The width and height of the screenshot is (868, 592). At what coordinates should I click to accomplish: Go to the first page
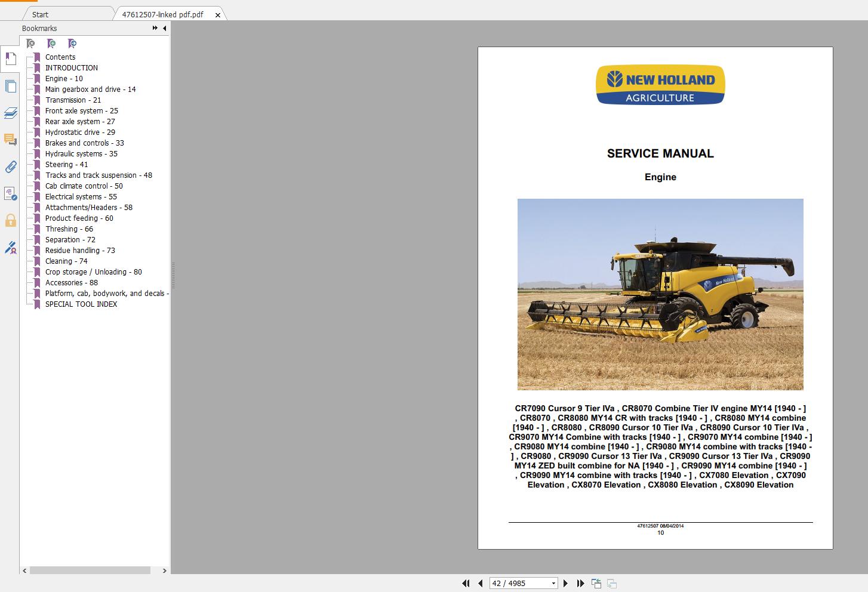click(466, 583)
